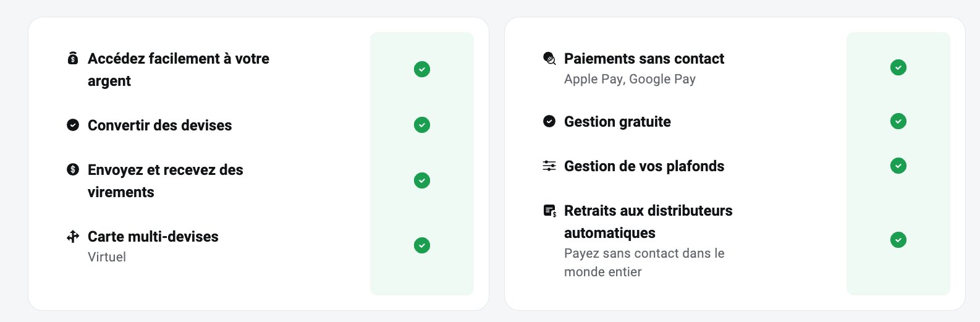Click the green check for Retraits aux distributeurs
This screenshot has height=322, width=980.
click(x=898, y=240)
